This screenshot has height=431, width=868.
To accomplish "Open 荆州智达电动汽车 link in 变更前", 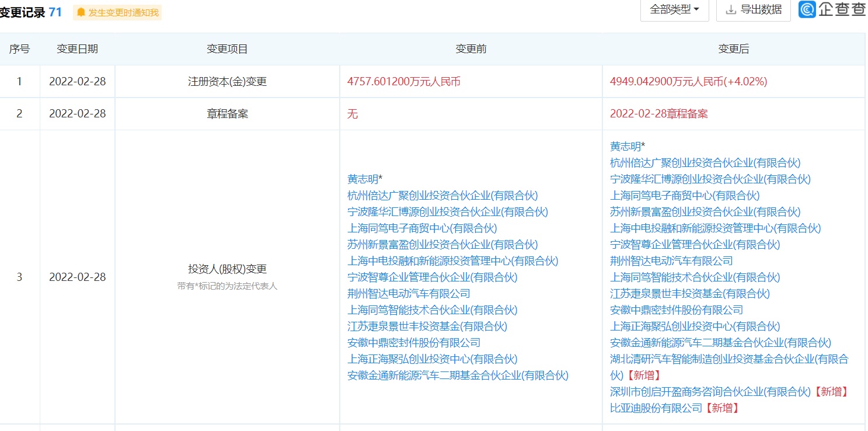I will 409,294.
